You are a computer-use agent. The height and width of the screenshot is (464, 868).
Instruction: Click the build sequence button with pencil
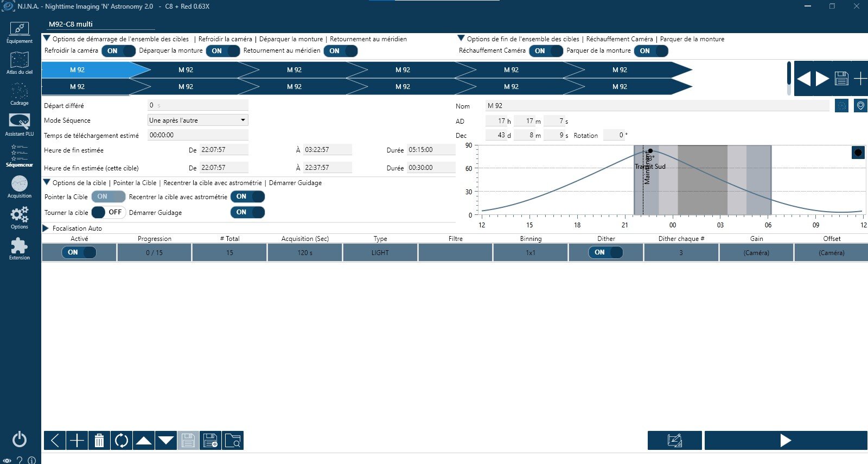(675, 441)
